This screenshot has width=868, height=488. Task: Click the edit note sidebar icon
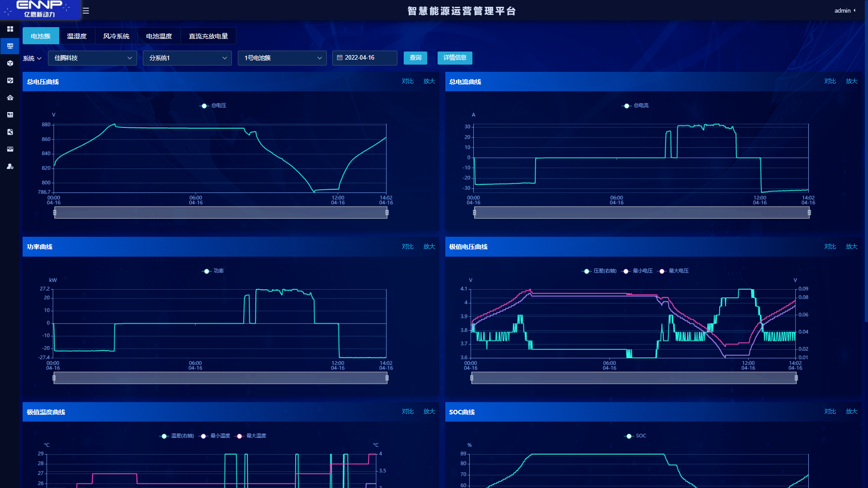pyautogui.click(x=10, y=80)
